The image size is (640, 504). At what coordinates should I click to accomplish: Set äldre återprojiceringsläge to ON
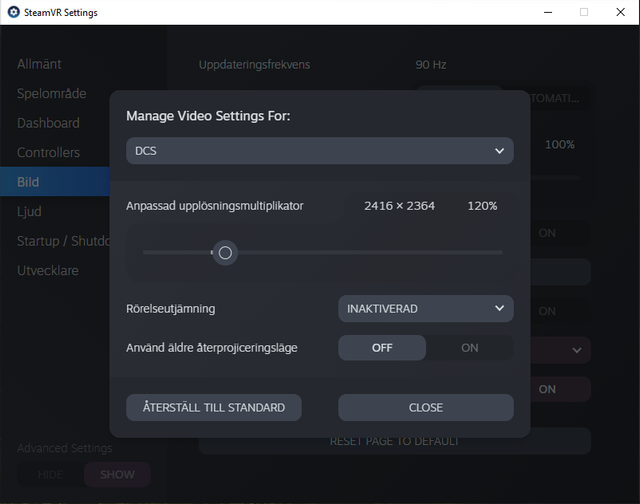tap(469, 348)
